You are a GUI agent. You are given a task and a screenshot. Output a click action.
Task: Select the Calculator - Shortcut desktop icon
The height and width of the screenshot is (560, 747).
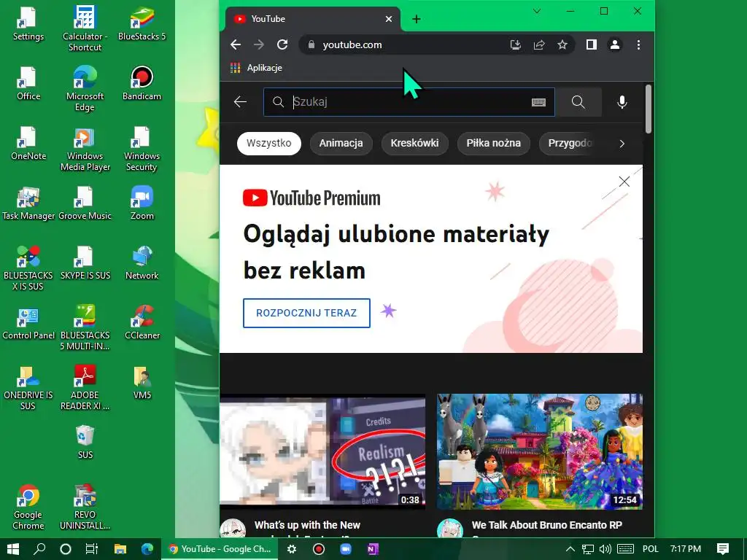coord(85,28)
